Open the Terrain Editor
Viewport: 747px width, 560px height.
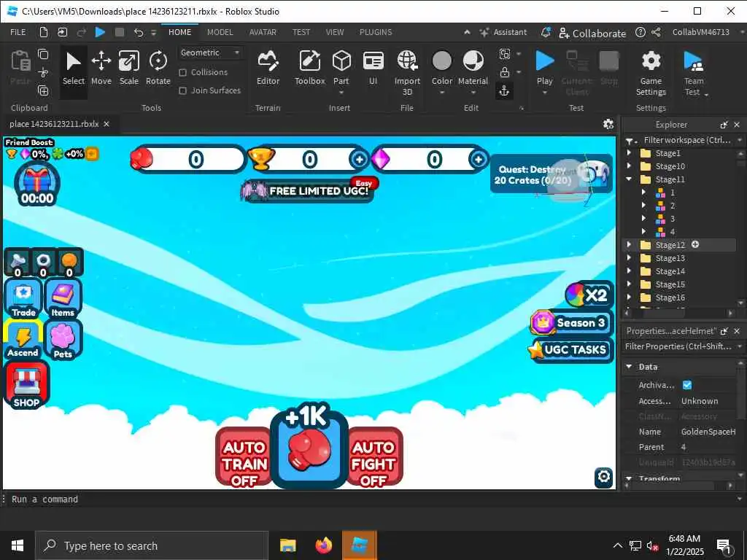pyautogui.click(x=268, y=69)
